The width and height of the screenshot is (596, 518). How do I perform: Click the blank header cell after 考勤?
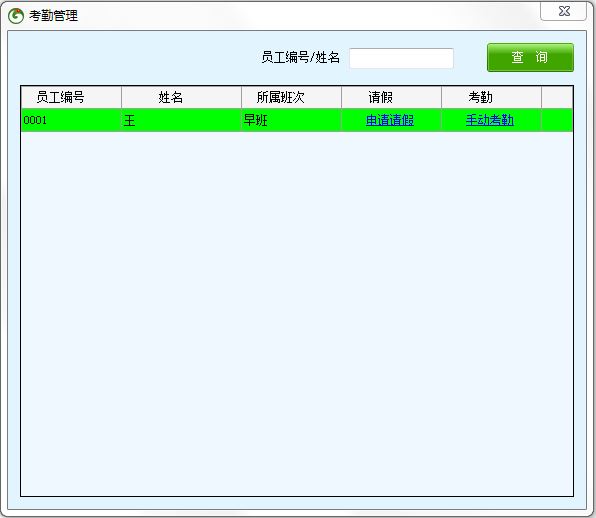point(557,97)
